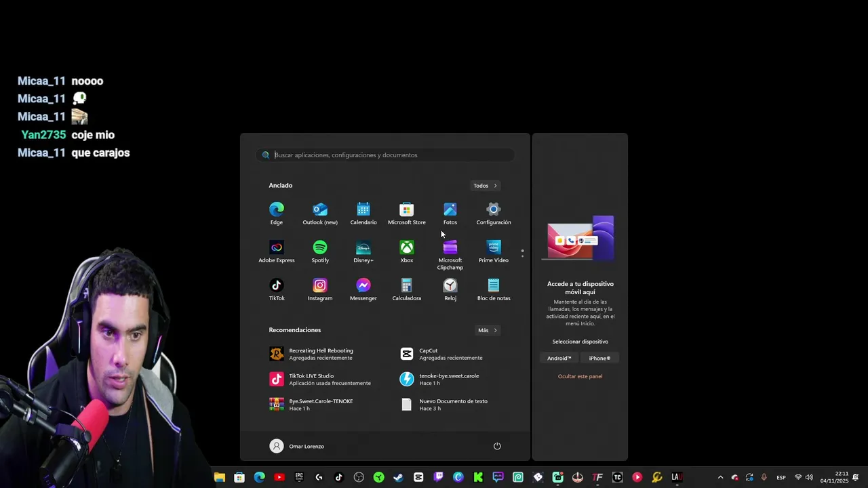Open the volume control in system tray
Image resolution: width=868 pixels, height=488 pixels.
809,477
